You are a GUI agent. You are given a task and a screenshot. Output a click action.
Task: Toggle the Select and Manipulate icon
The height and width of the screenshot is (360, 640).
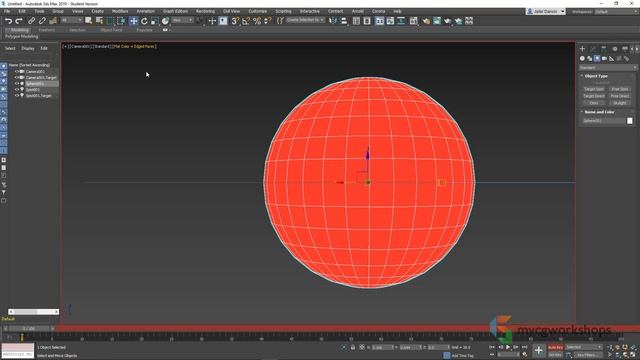tap(212, 21)
